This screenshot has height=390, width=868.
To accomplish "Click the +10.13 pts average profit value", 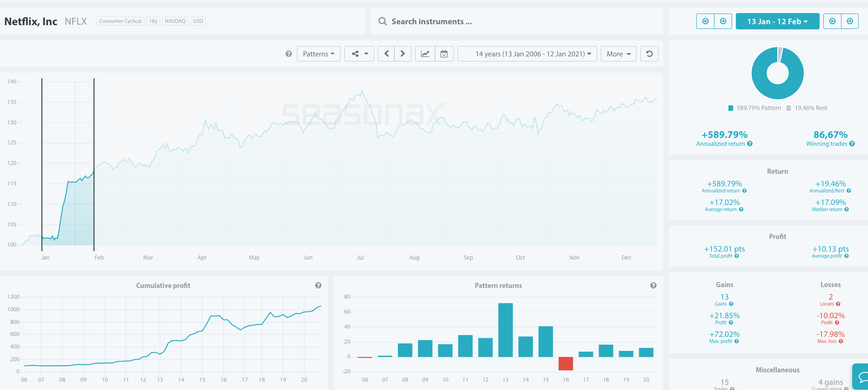I will pos(831,249).
